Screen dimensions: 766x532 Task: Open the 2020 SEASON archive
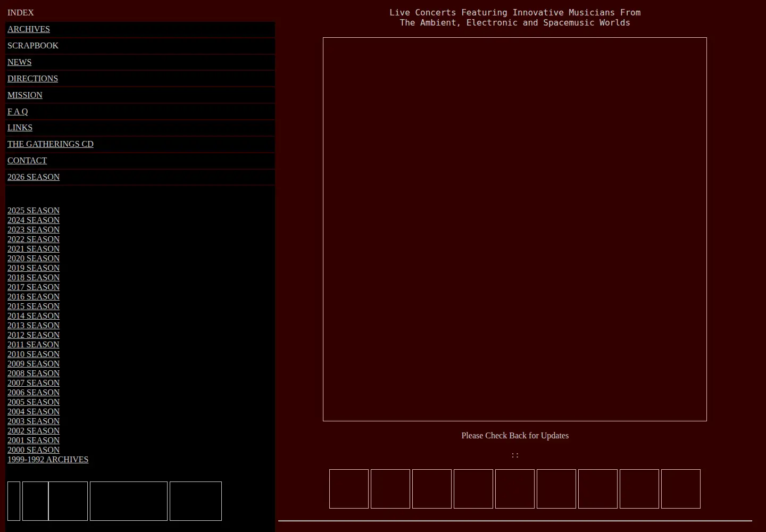[x=34, y=259]
